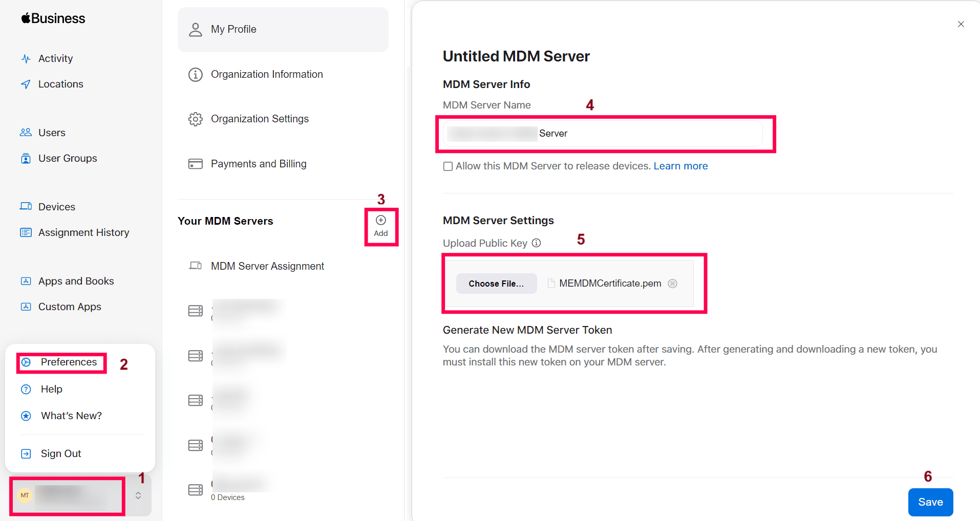Click the Sign Out arrow icon
The height and width of the screenshot is (521, 980).
[26, 453]
